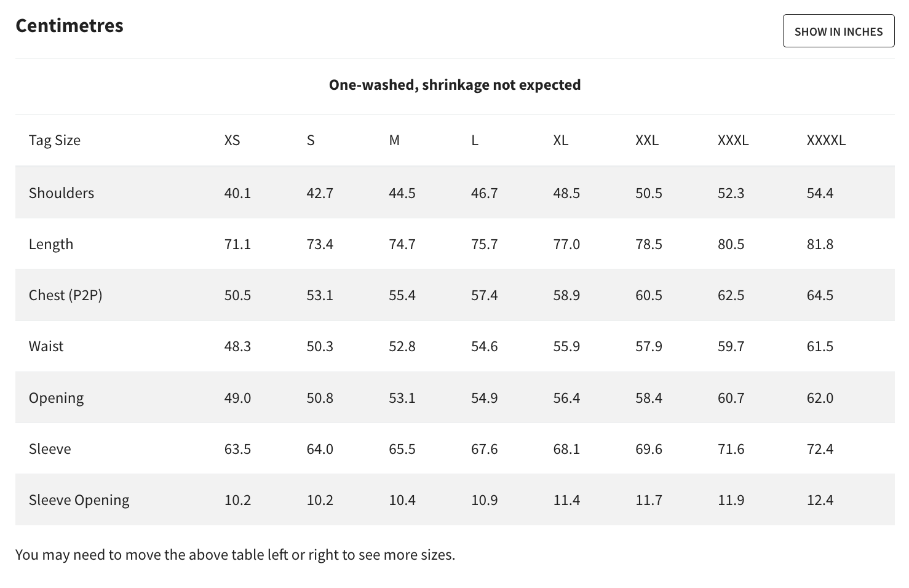Screen dimensions: 909x588
Task: Select the Shoulders value 52.3 for XXXL
Action: (731, 193)
